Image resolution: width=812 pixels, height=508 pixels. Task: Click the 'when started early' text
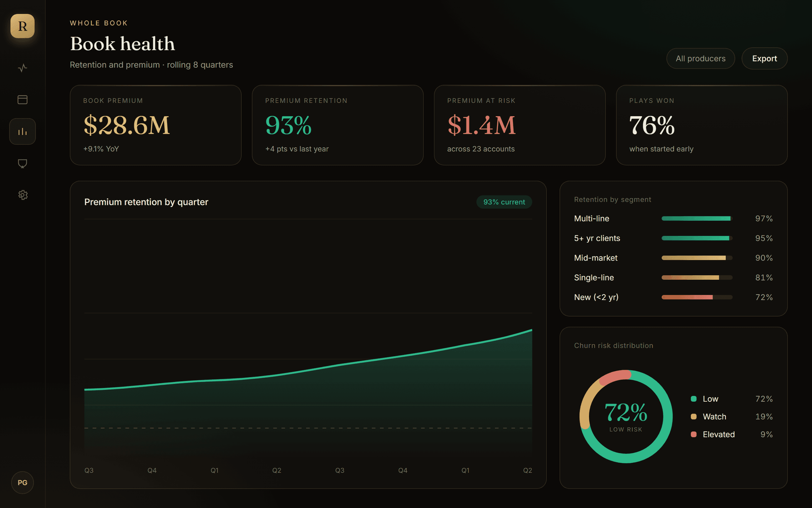point(661,149)
